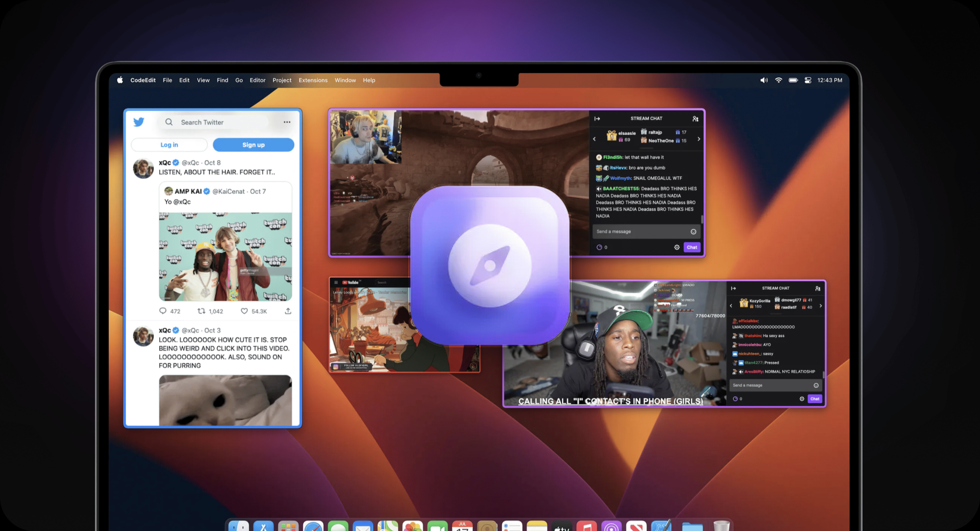The image size is (980, 531).
Task: Toggle sound with the speaker icon in menu bar
Action: tap(764, 80)
